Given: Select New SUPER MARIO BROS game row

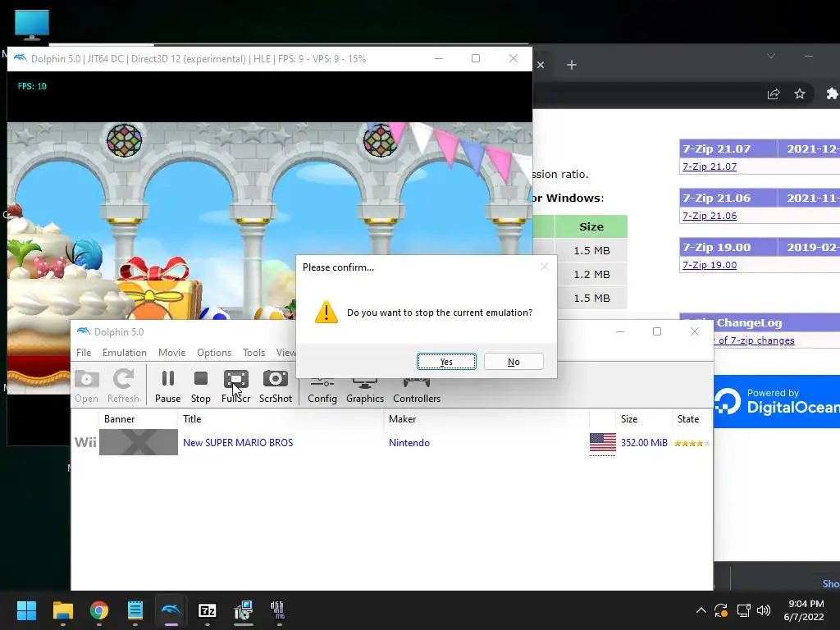Looking at the screenshot, I should [x=392, y=442].
